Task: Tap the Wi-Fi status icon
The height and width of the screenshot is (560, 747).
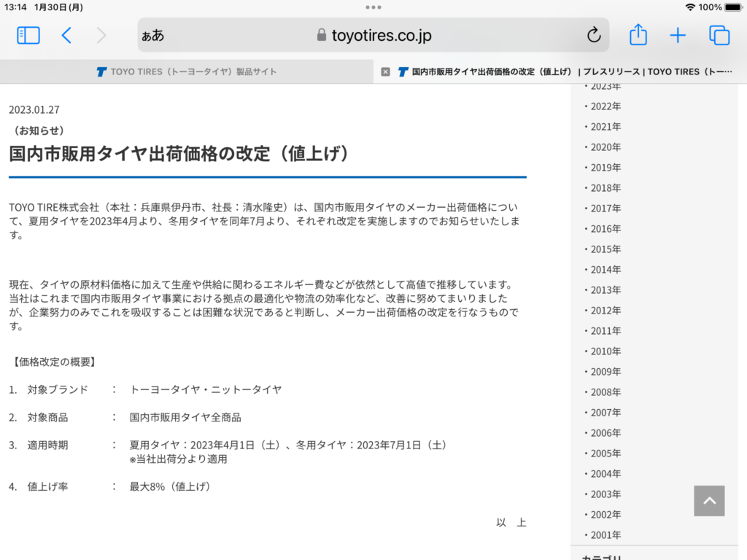Action: click(690, 7)
